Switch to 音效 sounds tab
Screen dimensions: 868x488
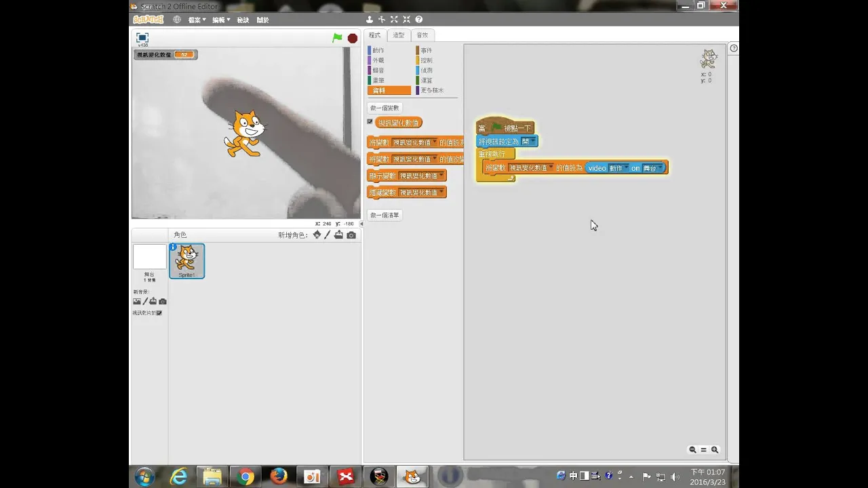pos(422,35)
